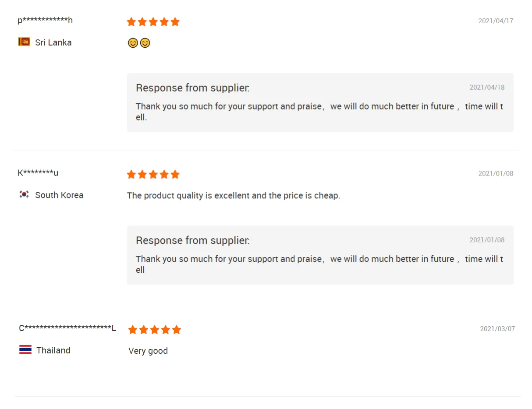532x409 pixels.
Task: Click the Thailand reviewer's star rating
Action: pos(155,330)
